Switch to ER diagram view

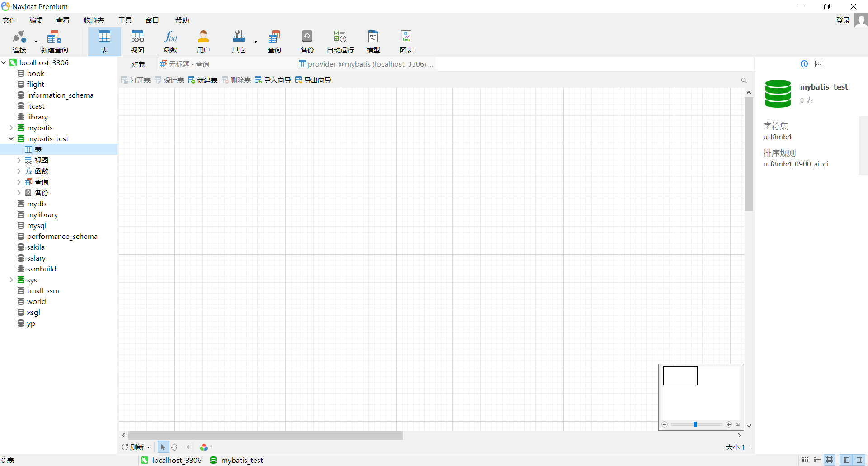tap(830, 460)
